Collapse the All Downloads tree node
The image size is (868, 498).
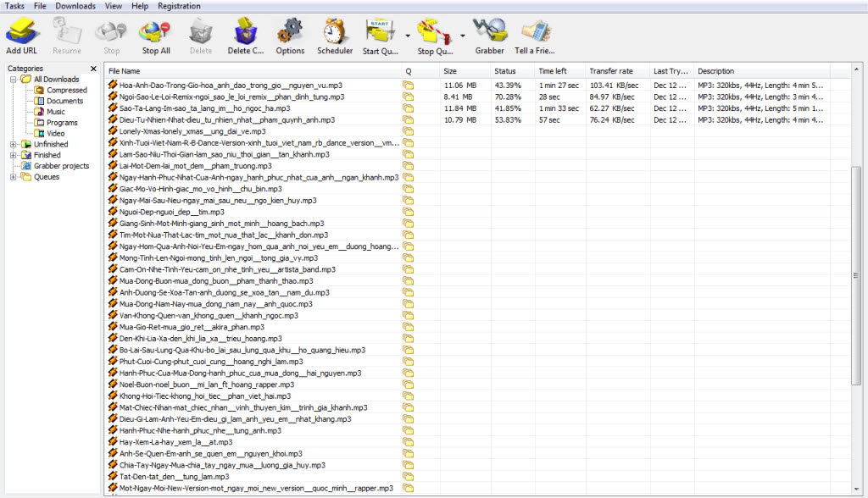point(14,80)
